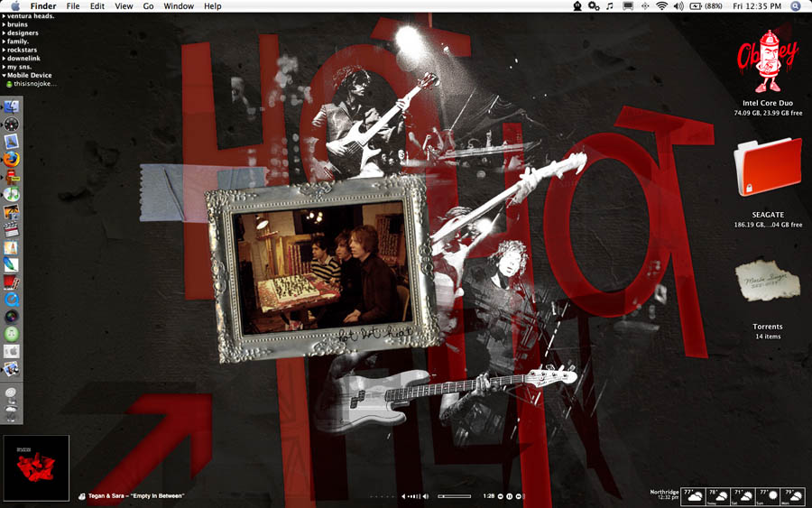This screenshot has width=812, height=508.
Task: Open the grey Apple logo app in dock
Action: click(12, 352)
